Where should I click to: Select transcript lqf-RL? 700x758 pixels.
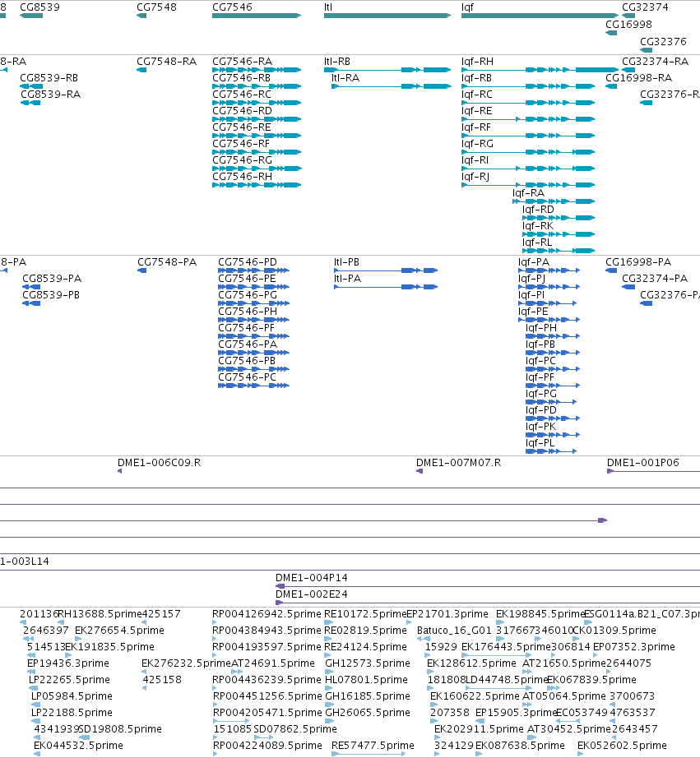(537, 243)
